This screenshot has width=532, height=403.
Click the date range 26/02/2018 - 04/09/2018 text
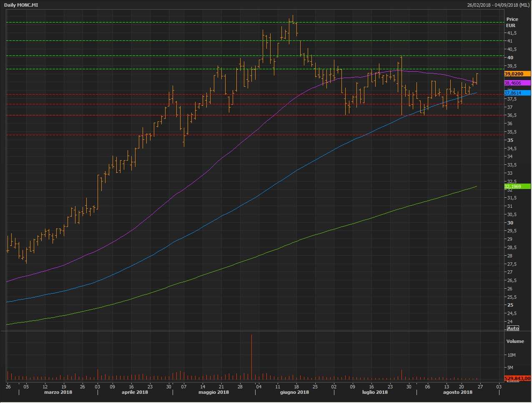498,5
